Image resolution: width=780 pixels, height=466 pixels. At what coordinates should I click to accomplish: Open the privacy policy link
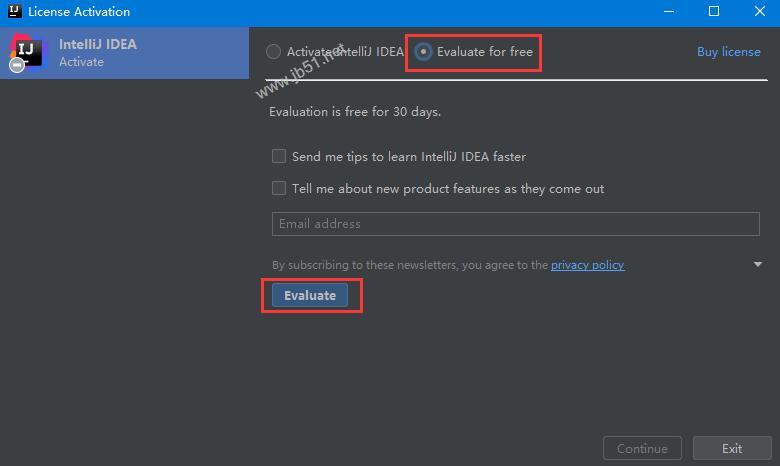(587, 265)
